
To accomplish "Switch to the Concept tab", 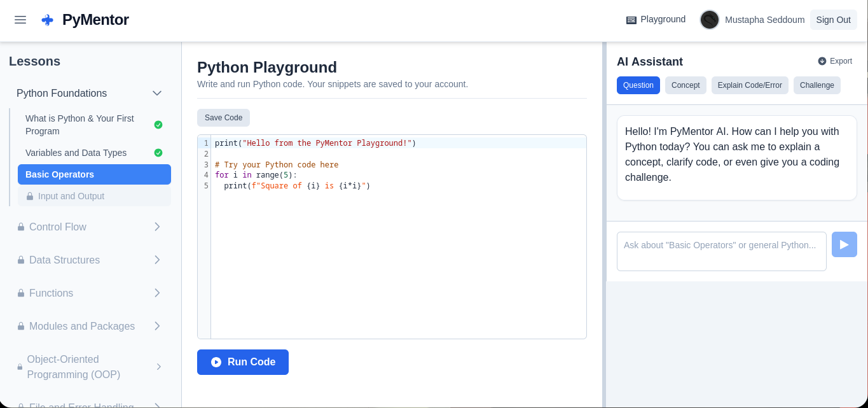I will 685,85.
